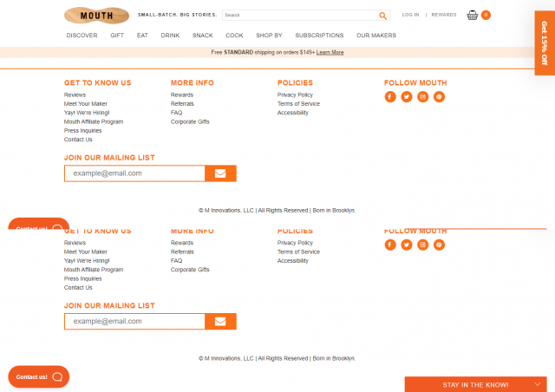Go to Our Makers menu item

pyautogui.click(x=375, y=36)
